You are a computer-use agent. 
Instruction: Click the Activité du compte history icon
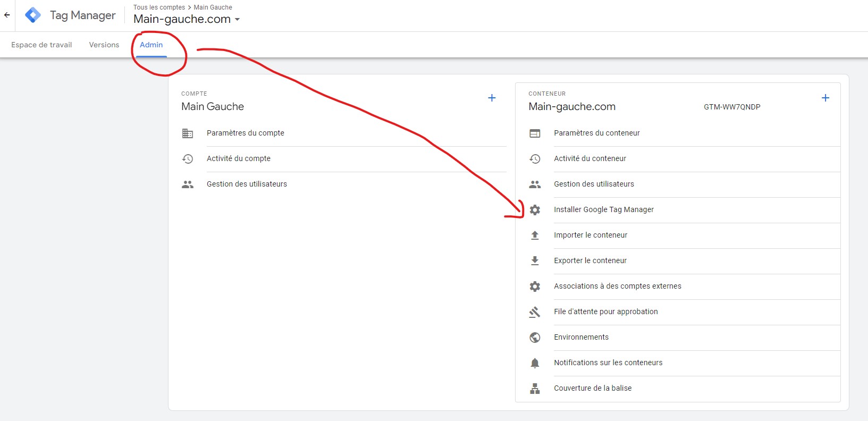[x=188, y=159]
